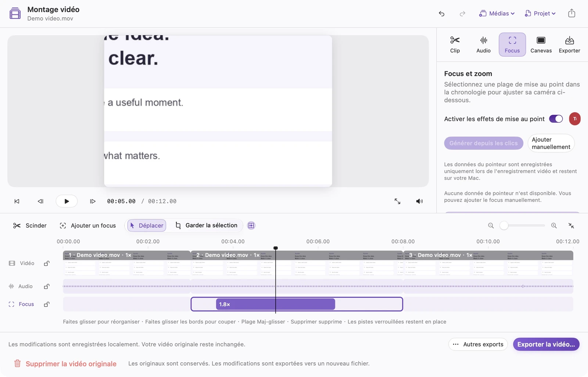Click the grid snapping icon
This screenshot has width=588, height=377.
[251, 225]
